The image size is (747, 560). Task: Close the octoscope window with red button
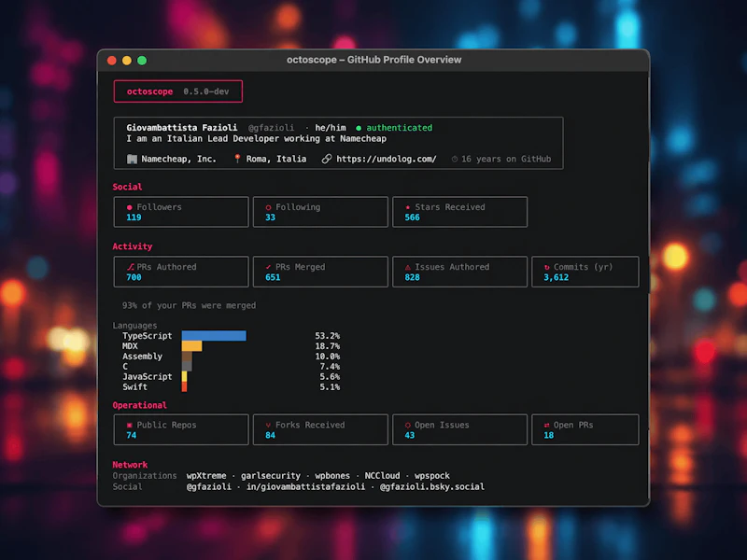[112, 61]
